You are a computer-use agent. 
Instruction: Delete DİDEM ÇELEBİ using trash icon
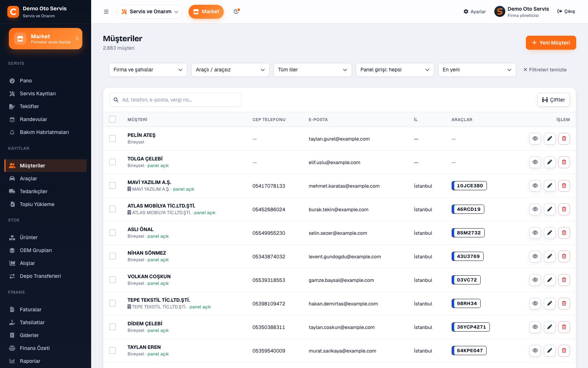pyautogui.click(x=564, y=327)
